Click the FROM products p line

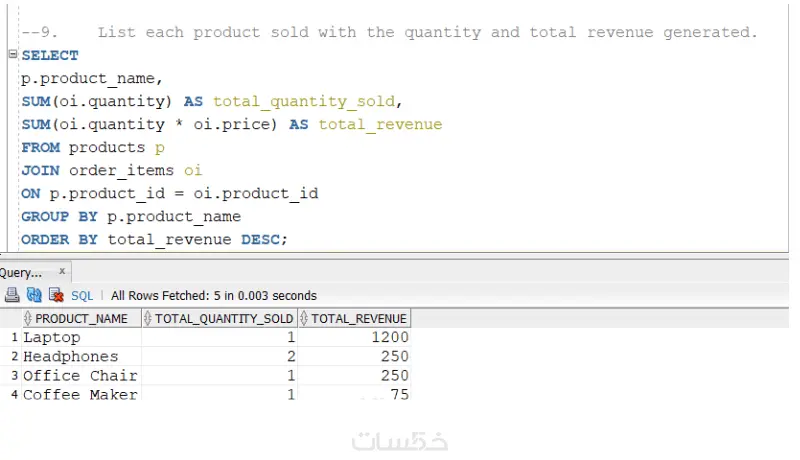92,147
